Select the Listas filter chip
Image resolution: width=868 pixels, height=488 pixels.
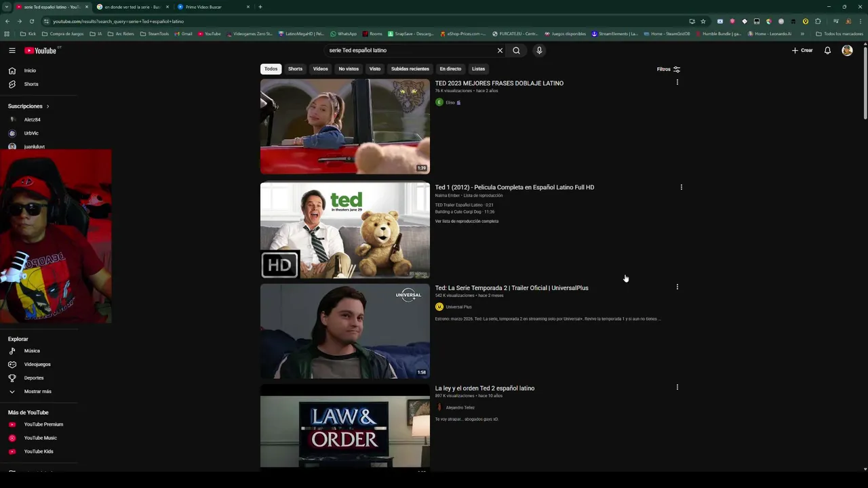[478, 68]
